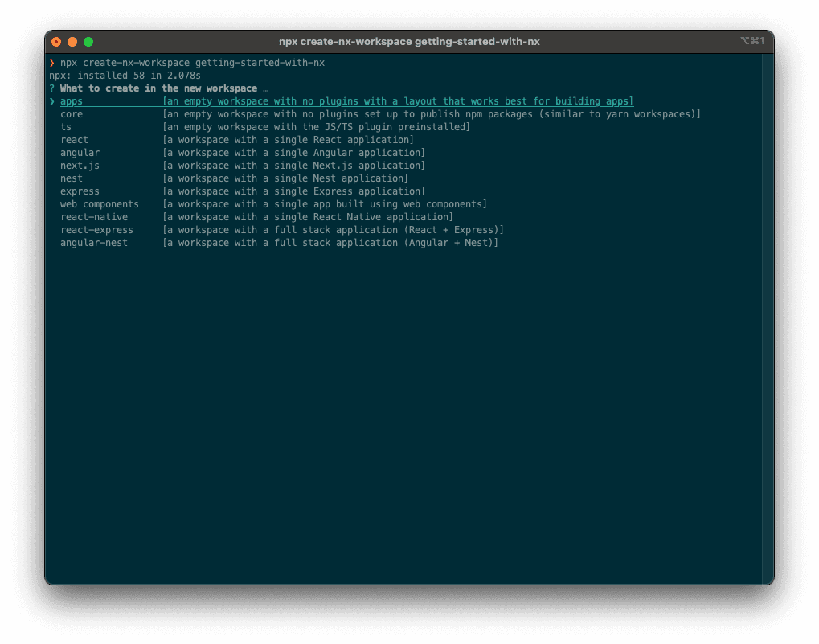Click the red close window button

(x=56, y=42)
